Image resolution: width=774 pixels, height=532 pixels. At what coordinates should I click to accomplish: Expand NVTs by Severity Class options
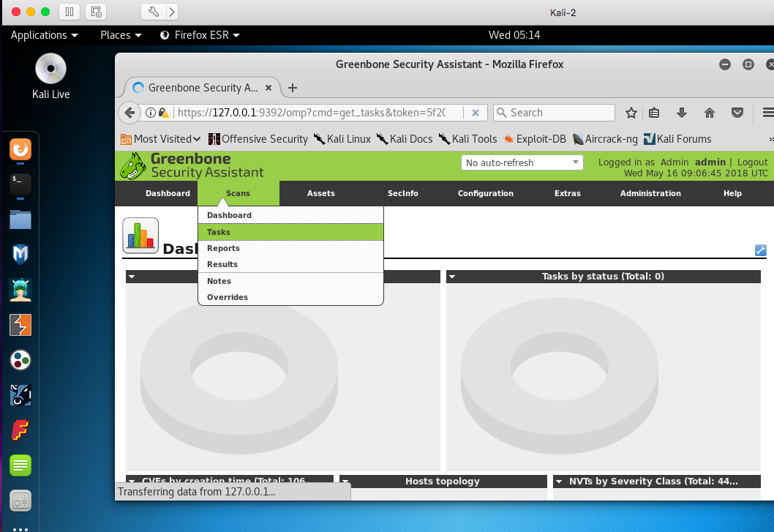559,481
